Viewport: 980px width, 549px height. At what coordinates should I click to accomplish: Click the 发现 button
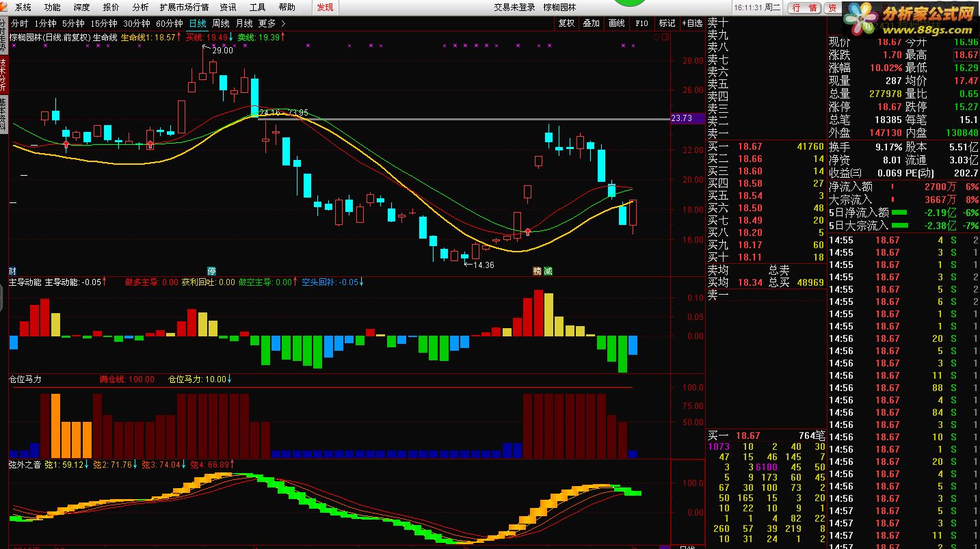[326, 8]
